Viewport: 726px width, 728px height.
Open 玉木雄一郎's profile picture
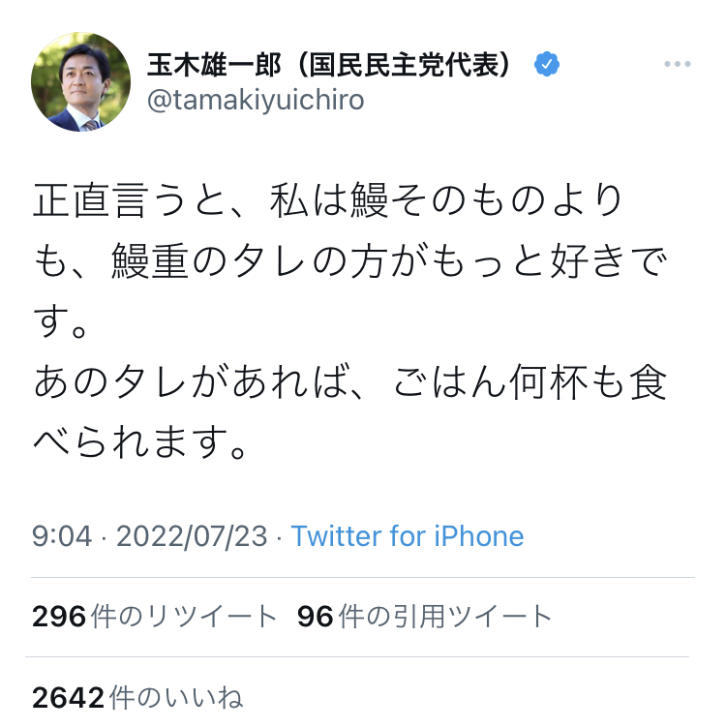80,81
